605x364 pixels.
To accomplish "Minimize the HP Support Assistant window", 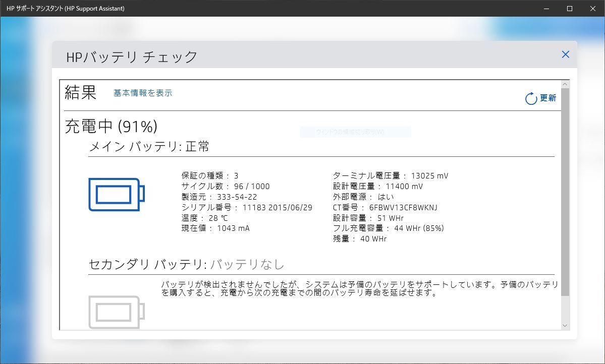I will point(546,9).
